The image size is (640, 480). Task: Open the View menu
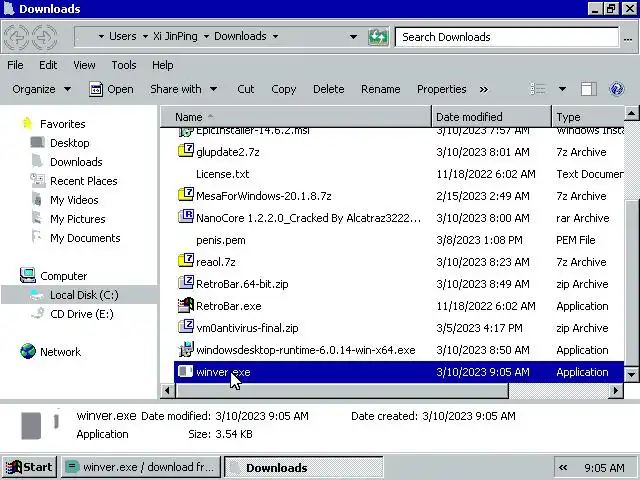[84, 65]
